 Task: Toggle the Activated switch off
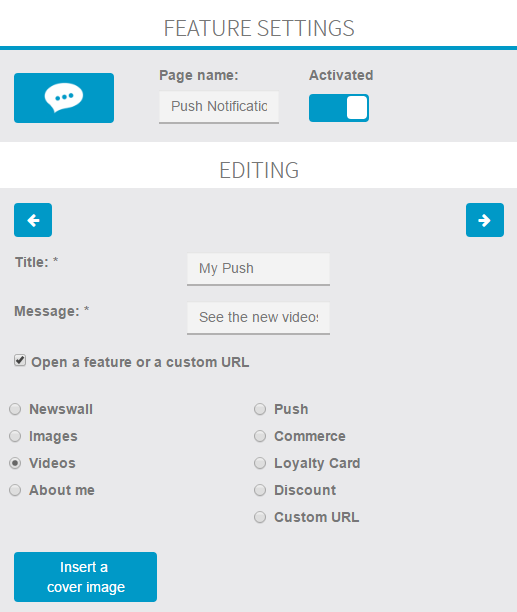point(339,108)
